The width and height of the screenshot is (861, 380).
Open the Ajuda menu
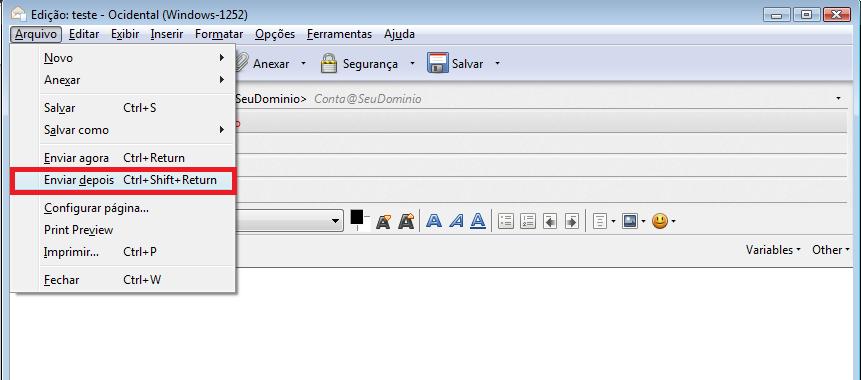[399, 34]
